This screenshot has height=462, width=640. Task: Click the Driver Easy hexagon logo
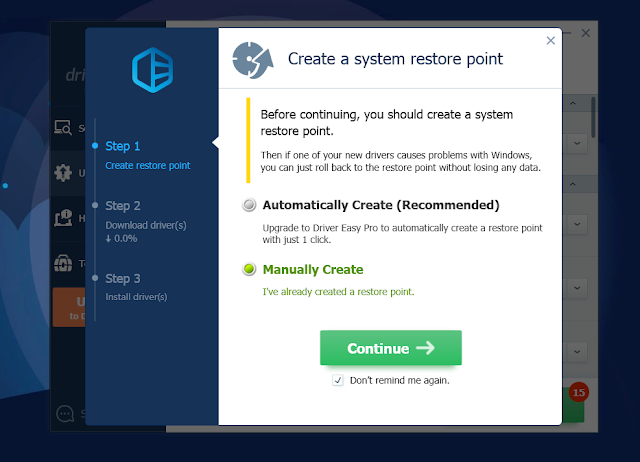pyautogui.click(x=152, y=70)
